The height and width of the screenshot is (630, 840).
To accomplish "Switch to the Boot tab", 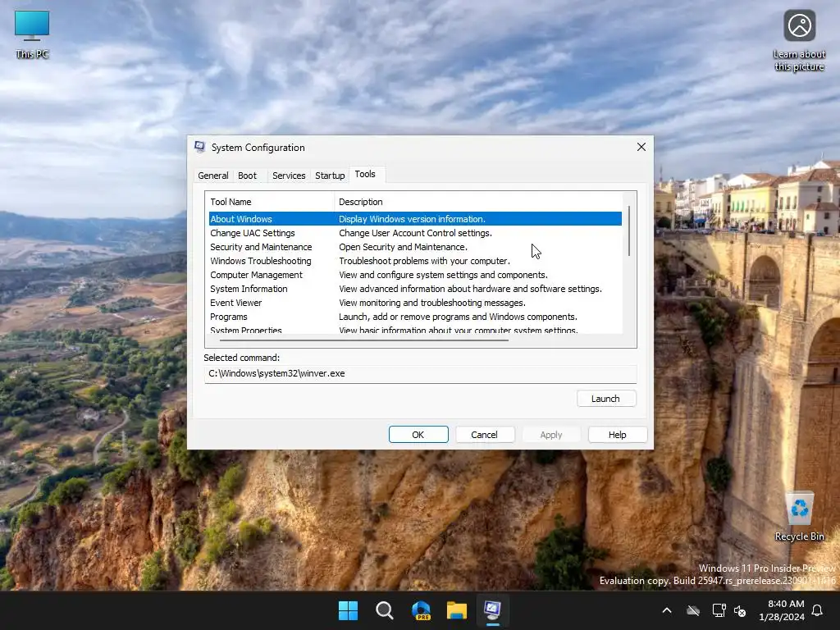I will pos(248,176).
